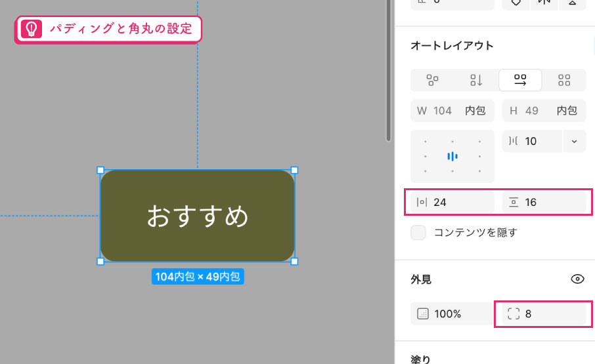Toggle the 外見 visibility eye icon
595x364 pixels.
tap(577, 279)
